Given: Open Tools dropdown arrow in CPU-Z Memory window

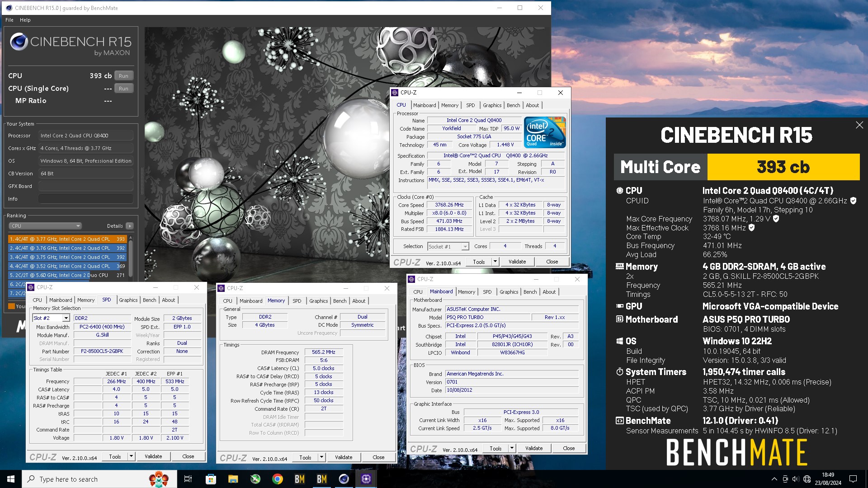Looking at the screenshot, I should pos(321,458).
